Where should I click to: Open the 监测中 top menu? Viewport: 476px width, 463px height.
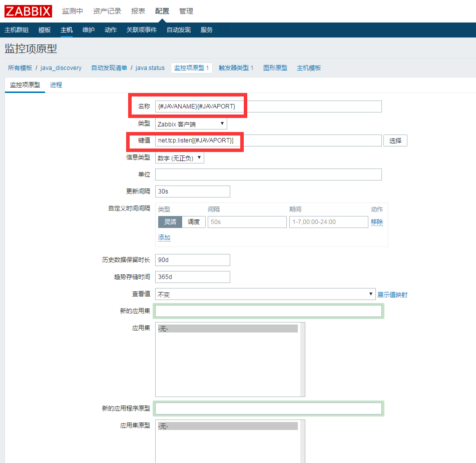[x=73, y=11]
